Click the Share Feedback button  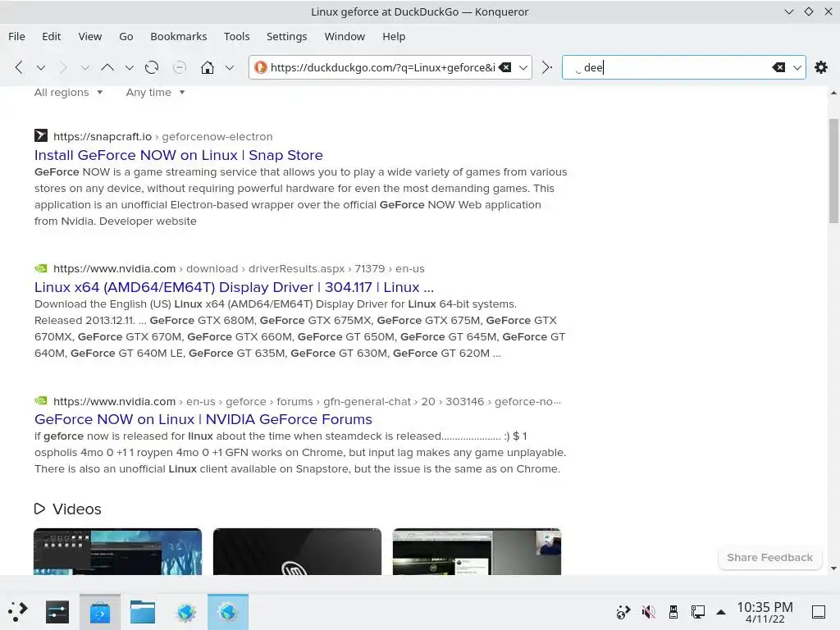tap(769, 558)
